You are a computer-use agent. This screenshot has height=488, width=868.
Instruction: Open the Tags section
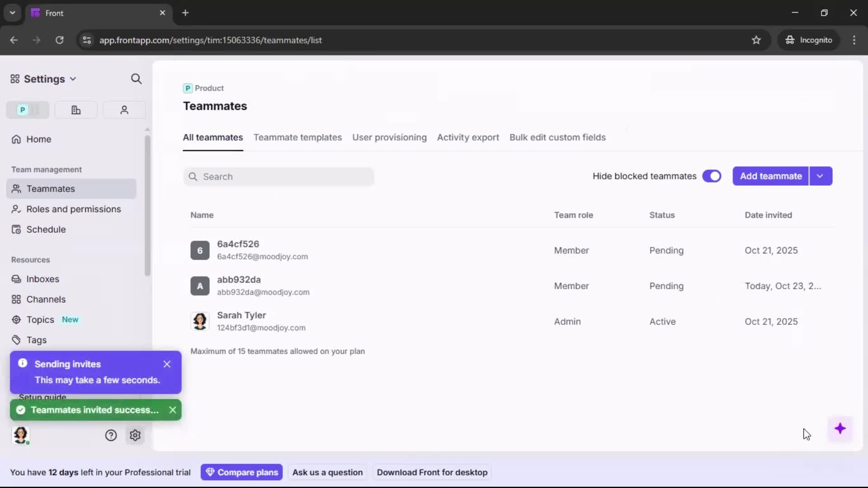(x=36, y=340)
